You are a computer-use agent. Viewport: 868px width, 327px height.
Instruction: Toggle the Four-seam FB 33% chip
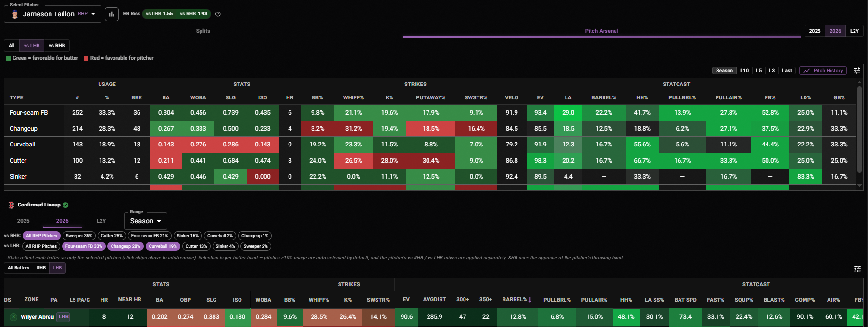click(x=84, y=246)
